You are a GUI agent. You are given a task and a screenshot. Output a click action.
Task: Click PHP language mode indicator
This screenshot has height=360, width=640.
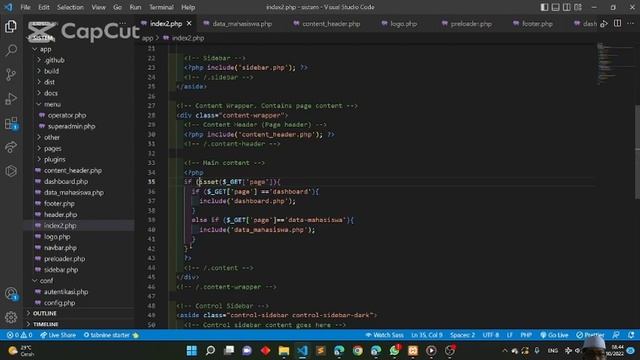pyautogui.click(x=526, y=335)
